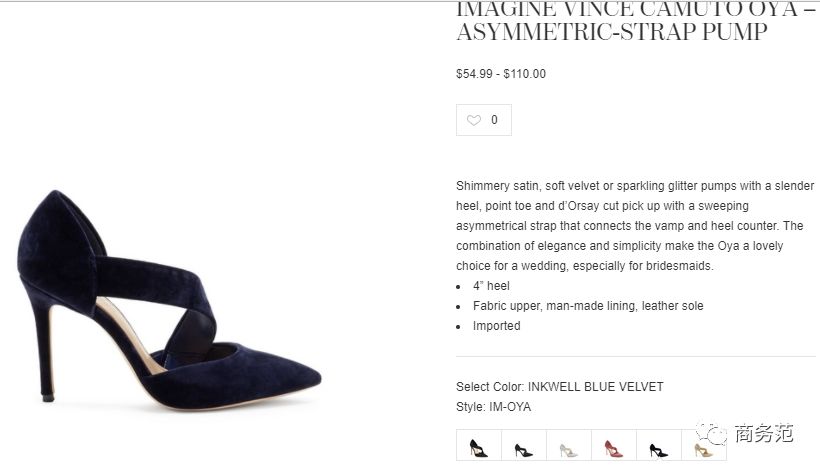Image resolution: width=820 pixels, height=469 pixels.
Task: Click the Shimmery satin product description paragraph
Action: 635,226
